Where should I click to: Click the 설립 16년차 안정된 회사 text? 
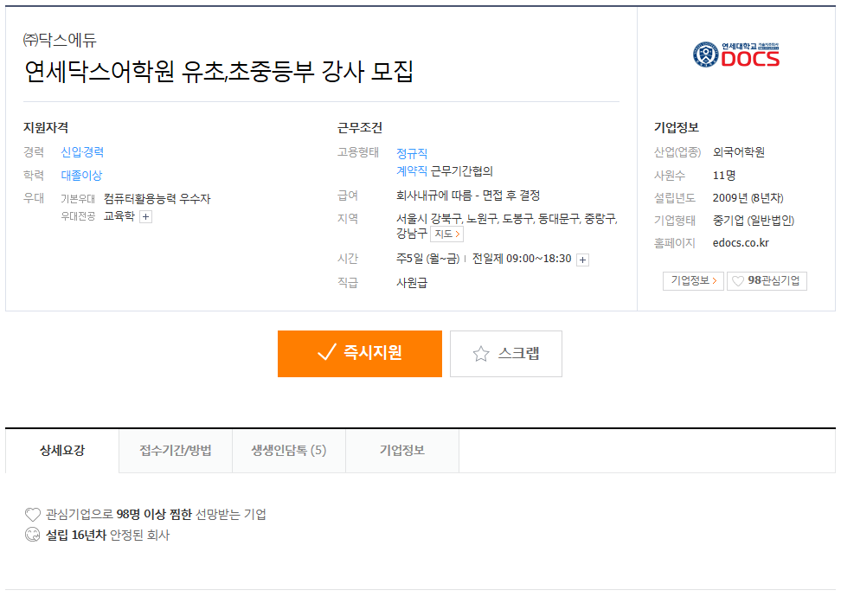(x=107, y=535)
